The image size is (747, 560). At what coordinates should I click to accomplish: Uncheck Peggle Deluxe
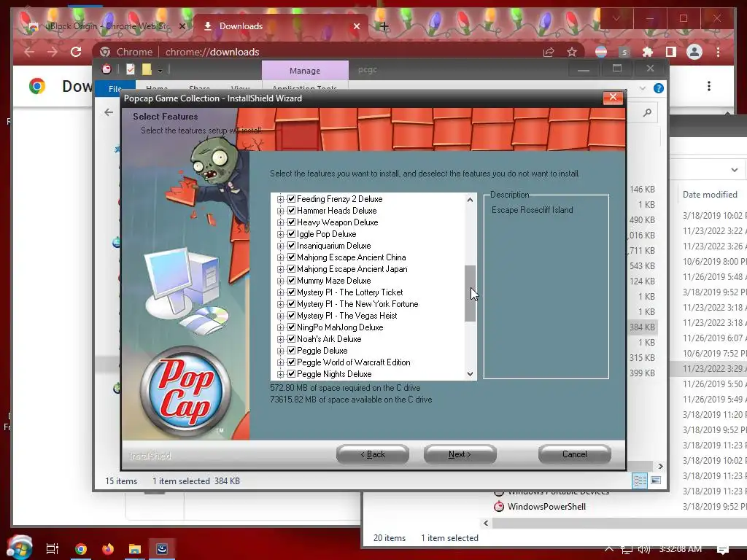click(292, 351)
